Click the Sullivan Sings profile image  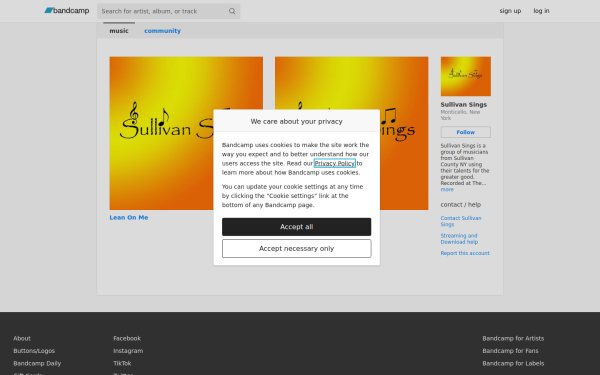coord(466,76)
